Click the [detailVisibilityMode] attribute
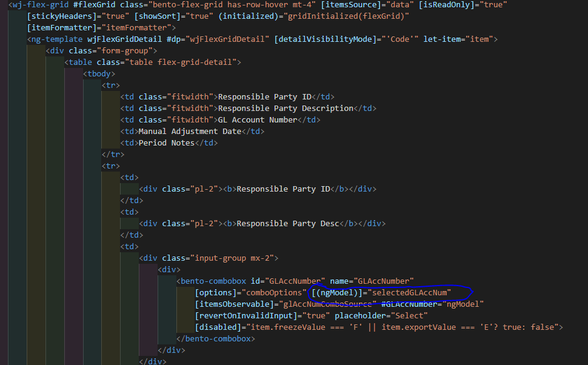Screen dimensions: 588x365 tap(325, 39)
